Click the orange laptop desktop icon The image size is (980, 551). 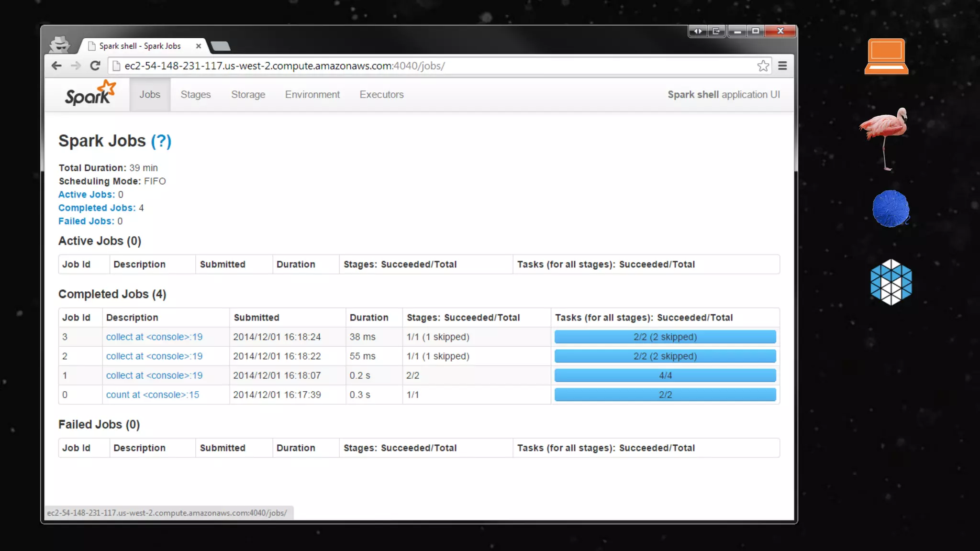point(886,56)
